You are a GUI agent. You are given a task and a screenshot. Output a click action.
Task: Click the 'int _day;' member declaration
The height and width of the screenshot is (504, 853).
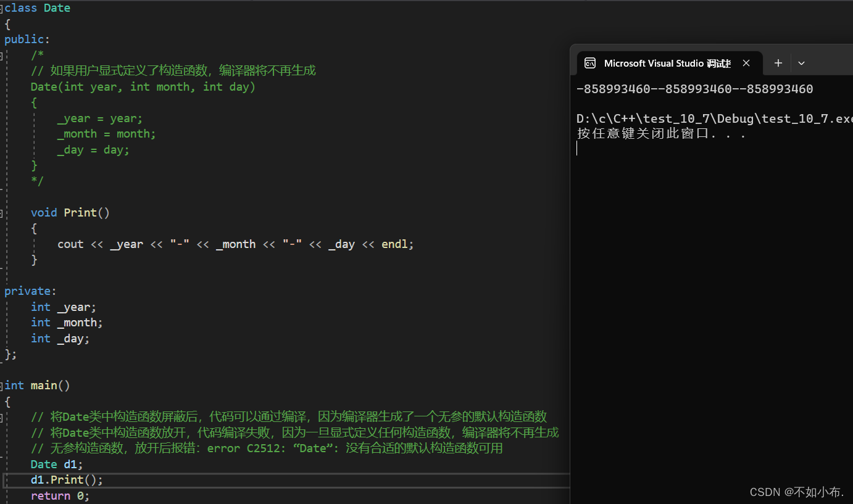coord(60,339)
